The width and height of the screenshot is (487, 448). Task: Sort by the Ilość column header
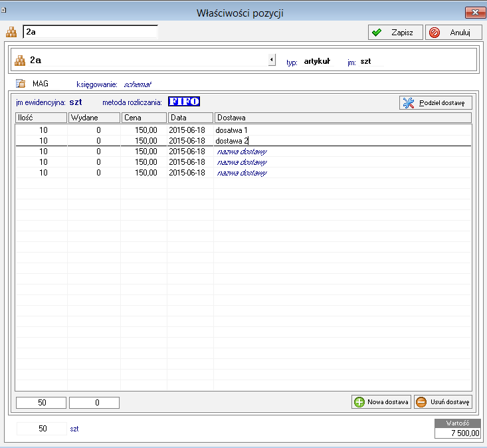41,118
